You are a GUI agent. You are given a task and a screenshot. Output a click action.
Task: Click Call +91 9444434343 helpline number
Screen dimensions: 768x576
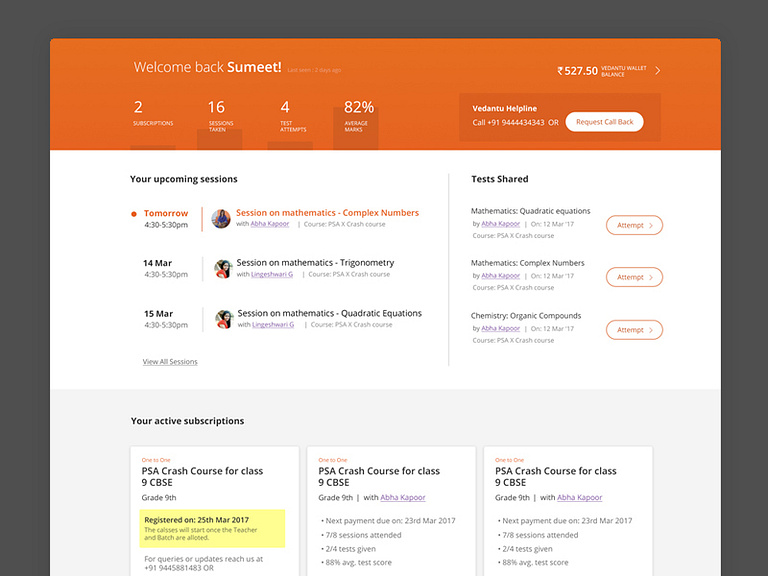click(508, 122)
